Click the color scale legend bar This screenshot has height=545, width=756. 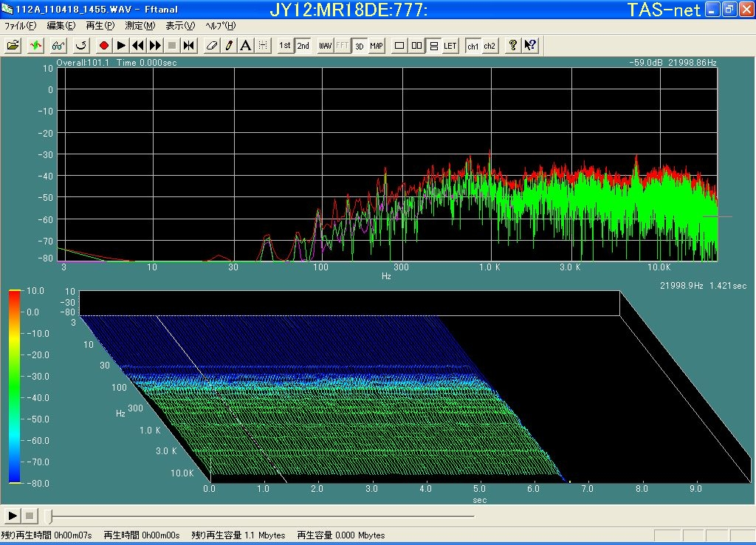[15, 386]
